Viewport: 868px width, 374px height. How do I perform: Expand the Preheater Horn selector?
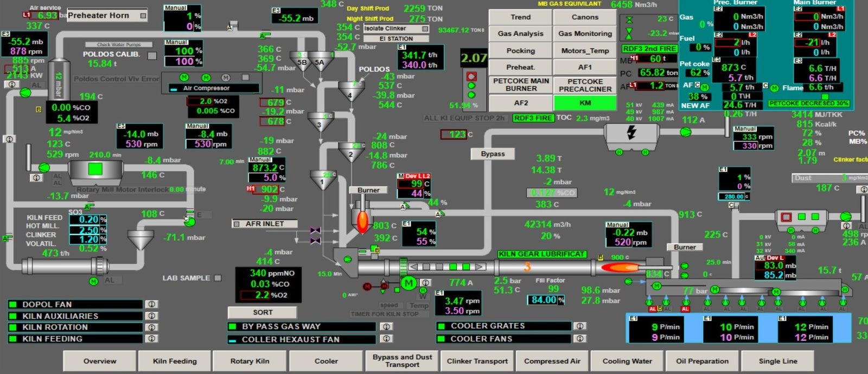pyautogui.click(x=143, y=16)
